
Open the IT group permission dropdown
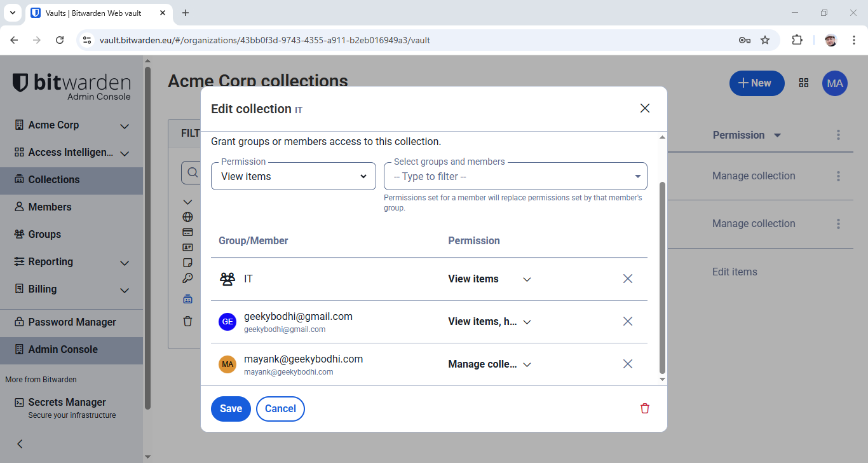(x=489, y=279)
